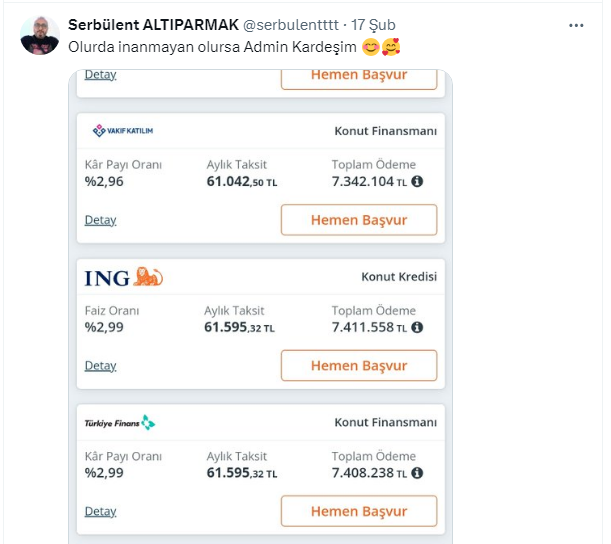611x544 pixels.
Task: Open Detay link in the topmost cut-off card
Action: [100, 75]
